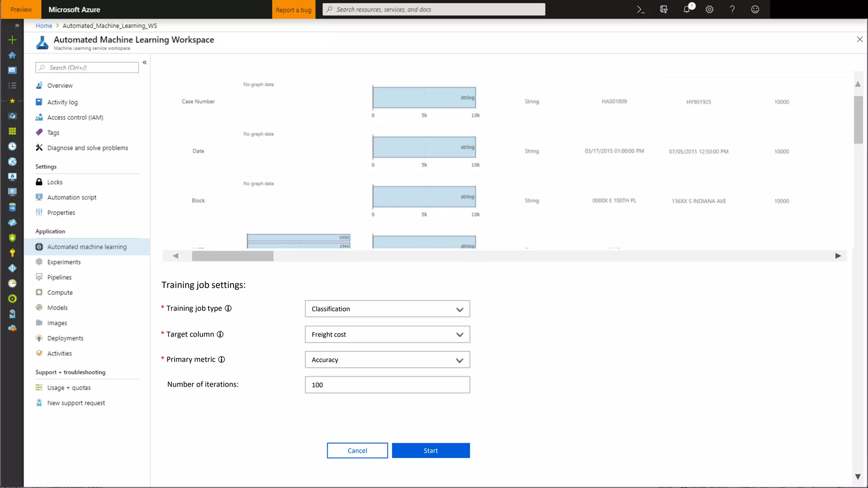Viewport: 868px width, 488px height.
Task: Click clock Recent icon in left rail
Action: (x=12, y=146)
